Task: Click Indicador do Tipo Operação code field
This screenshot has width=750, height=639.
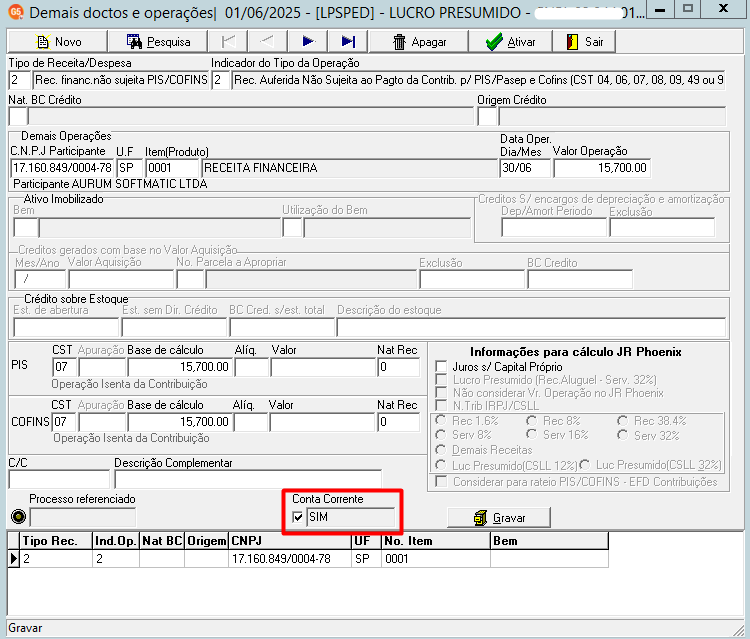Action: pyautogui.click(x=221, y=80)
